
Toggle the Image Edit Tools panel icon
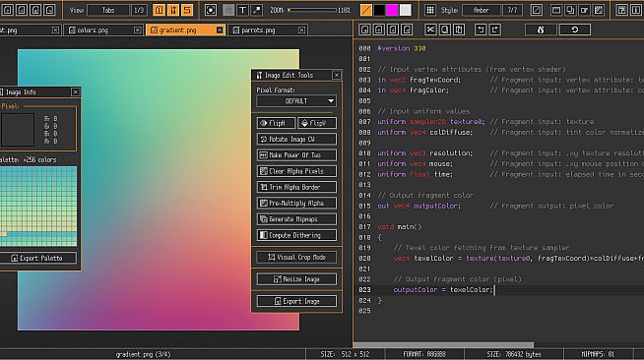pos(173,10)
